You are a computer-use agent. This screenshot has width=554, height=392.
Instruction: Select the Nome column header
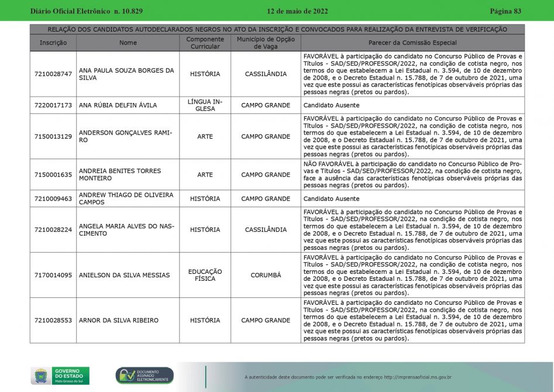pos(128,43)
